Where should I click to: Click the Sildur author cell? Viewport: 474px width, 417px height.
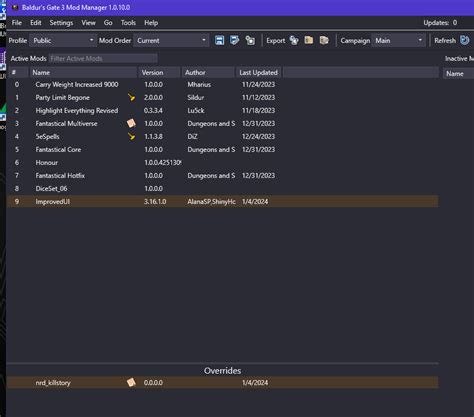(x=195, y=97)
